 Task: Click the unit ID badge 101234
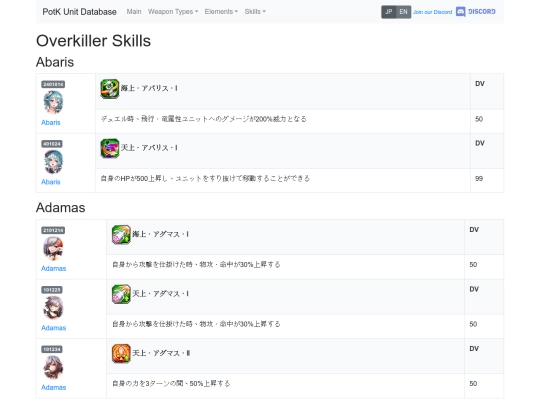click(x=52, y=350)
